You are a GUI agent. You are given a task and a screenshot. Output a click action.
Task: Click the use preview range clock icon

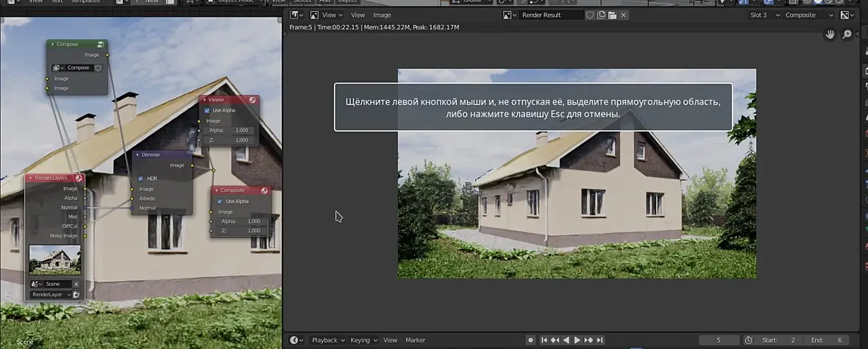748,340
